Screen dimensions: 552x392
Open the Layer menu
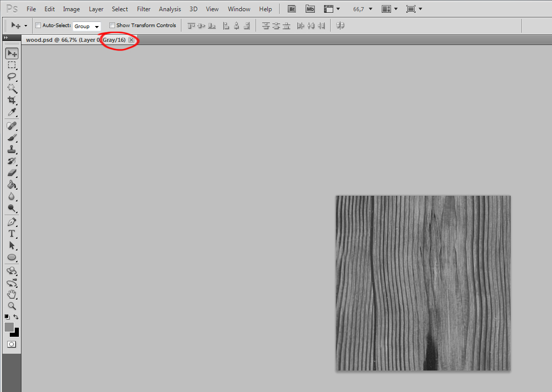click(96, 9)
